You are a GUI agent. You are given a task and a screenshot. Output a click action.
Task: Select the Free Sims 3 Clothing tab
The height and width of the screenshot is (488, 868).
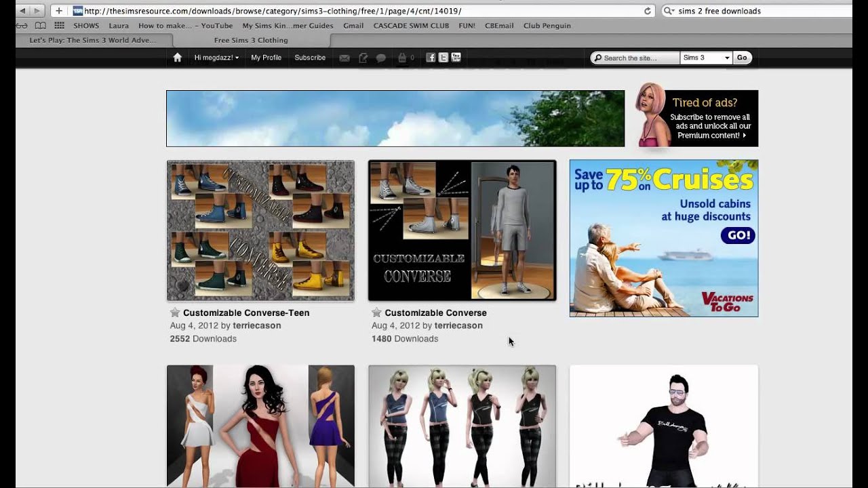(251, 40)
